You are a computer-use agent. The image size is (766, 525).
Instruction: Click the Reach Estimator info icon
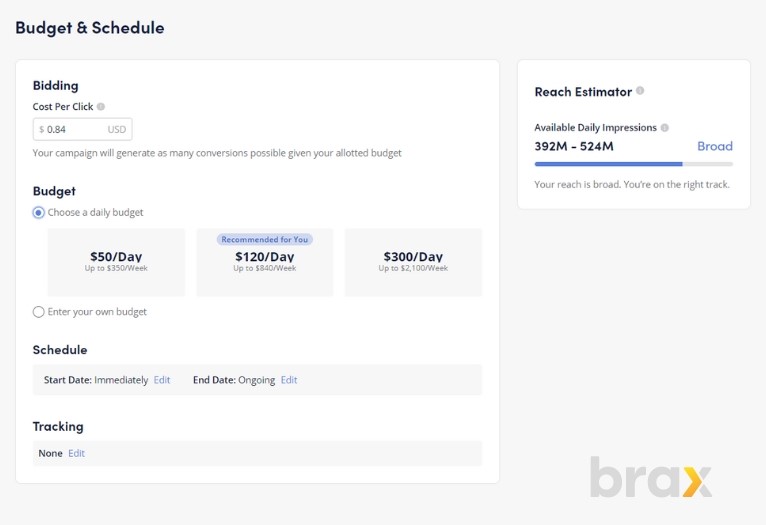click(640, 90)
